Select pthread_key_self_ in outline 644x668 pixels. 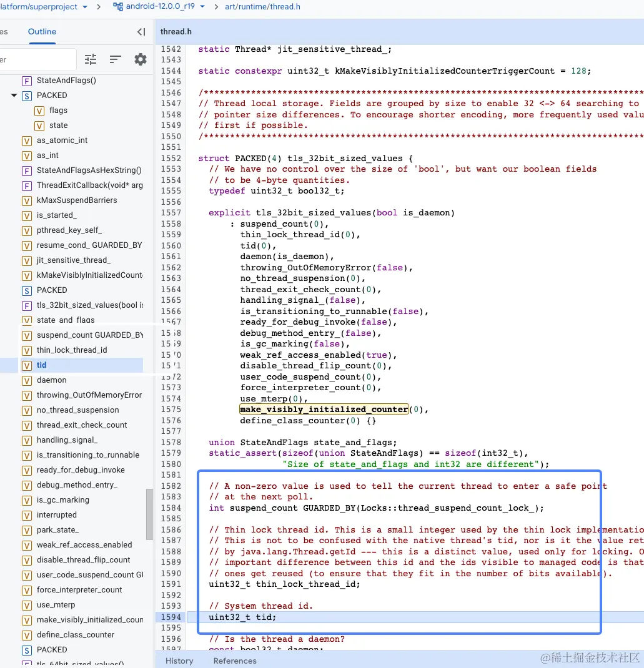click(x=69, y=230)
